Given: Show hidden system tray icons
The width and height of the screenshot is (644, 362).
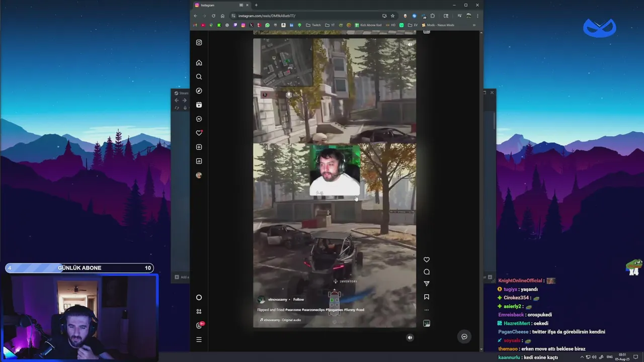Looking at the screenshot, I should tap(582, 357).
